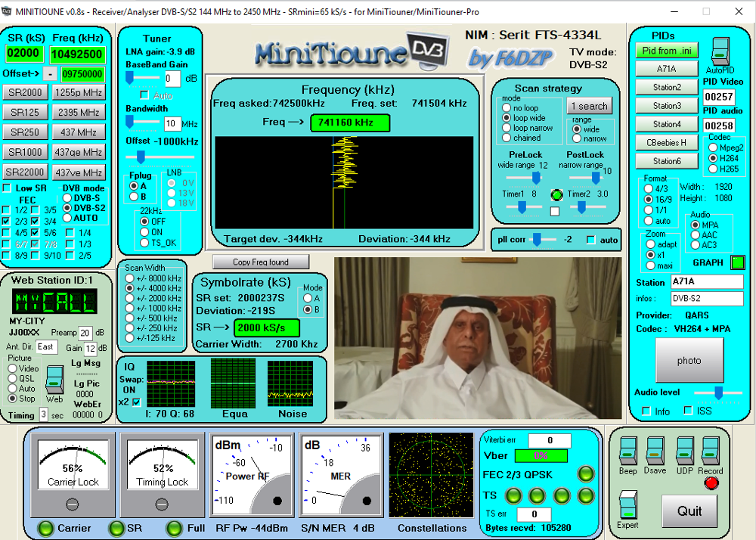Toggle the Dsave switch
Viewport: 756px width, 540px height.
click(655, 451)
